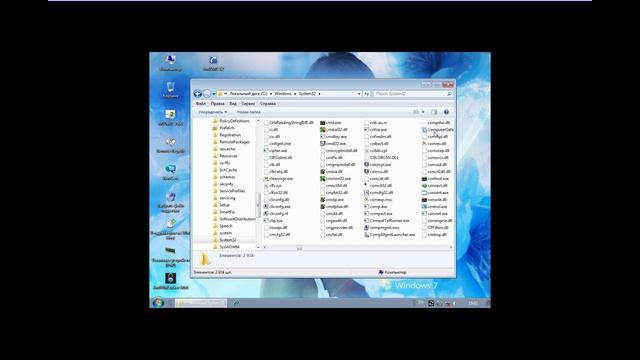
Task: Click the blue help icon in toolbar
Action: click(x=446, y=112)
